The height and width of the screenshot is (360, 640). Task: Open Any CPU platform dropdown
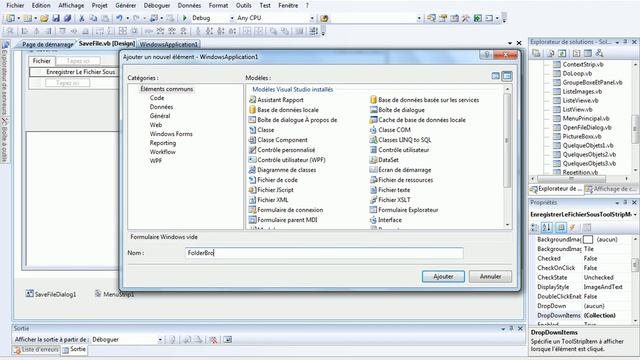pos(312,18)
